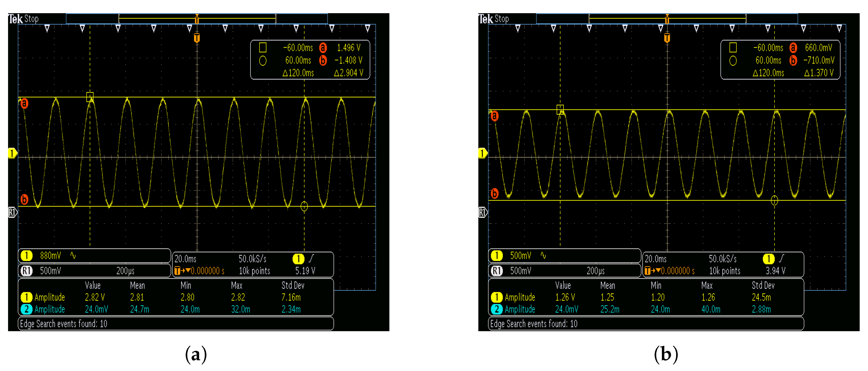
Task: Click the 5.19 V trigger level readout
Action: [x=305, y=271]
